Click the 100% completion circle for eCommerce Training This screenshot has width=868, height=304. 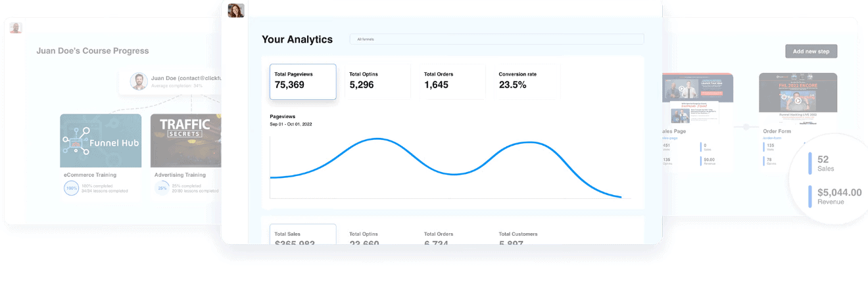click(72, 188)
